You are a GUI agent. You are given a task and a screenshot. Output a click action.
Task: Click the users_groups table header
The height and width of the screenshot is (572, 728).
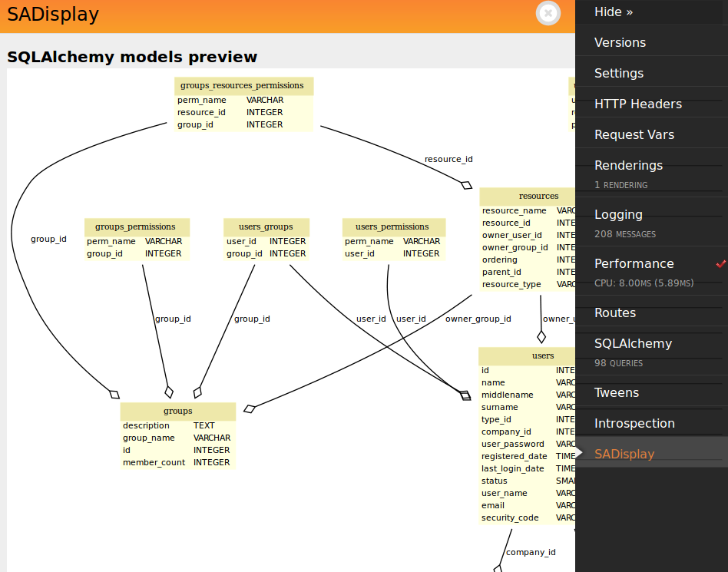pos(266,226)
